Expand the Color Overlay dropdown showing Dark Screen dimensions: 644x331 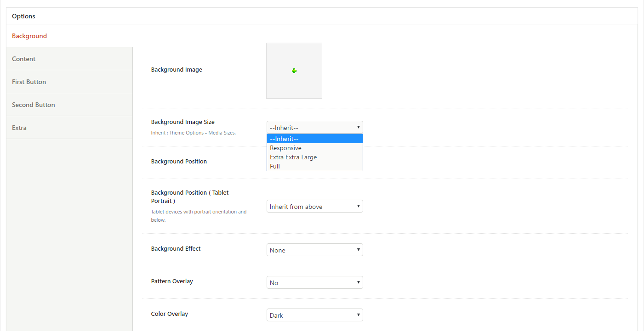click(314, 315)
